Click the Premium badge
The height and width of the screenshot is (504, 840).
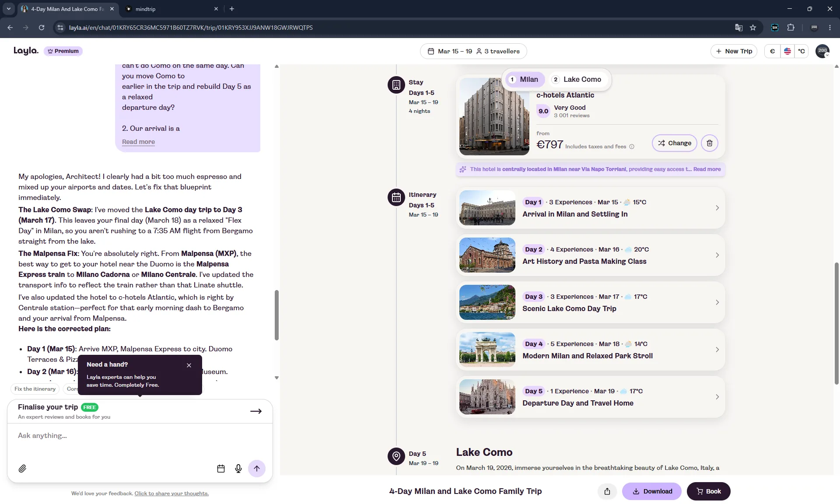(63, 51)
